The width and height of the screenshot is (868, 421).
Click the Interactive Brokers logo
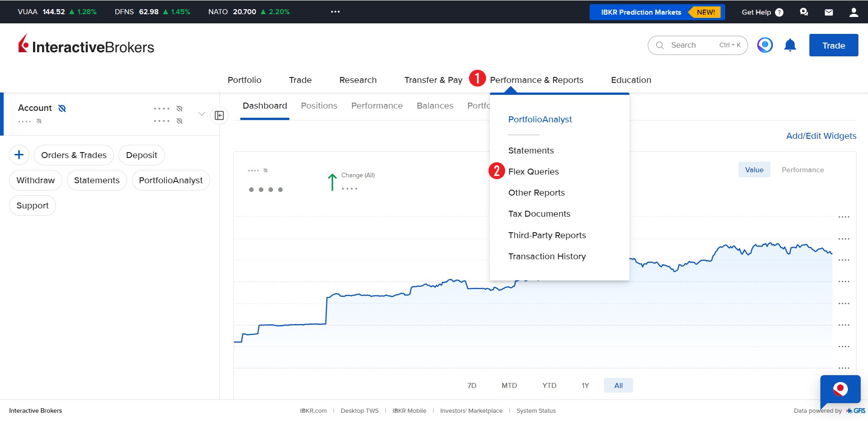pyautogui.click(x=86, y=44)
